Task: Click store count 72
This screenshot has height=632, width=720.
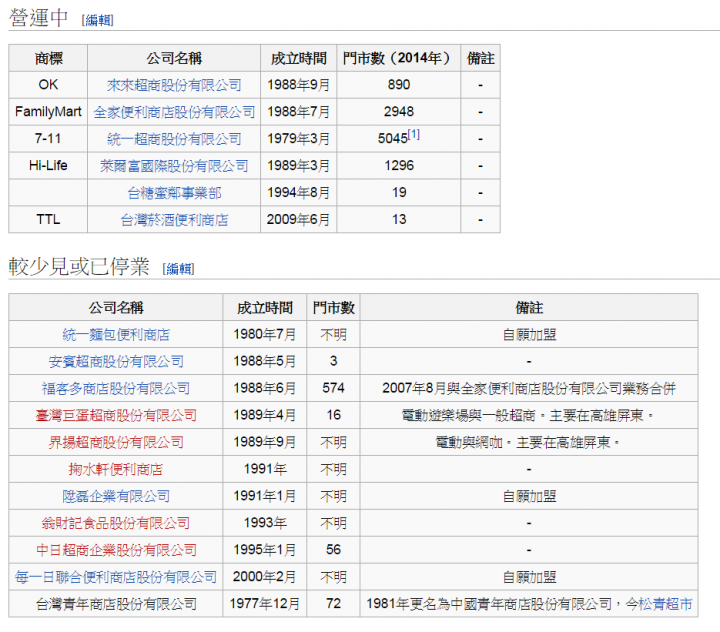Action: [x=333, y=604]
